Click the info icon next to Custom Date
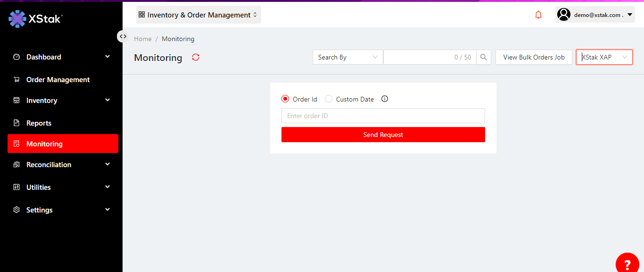 click(x=385, y=99)
